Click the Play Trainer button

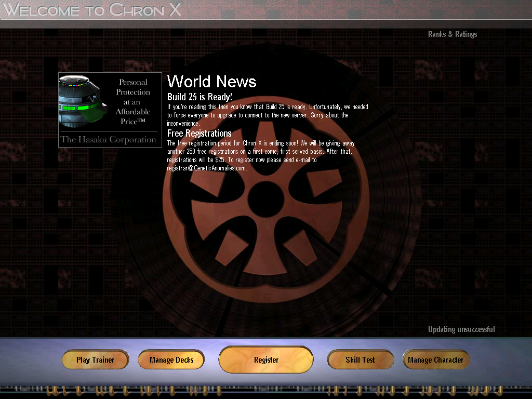coord(96,360)
